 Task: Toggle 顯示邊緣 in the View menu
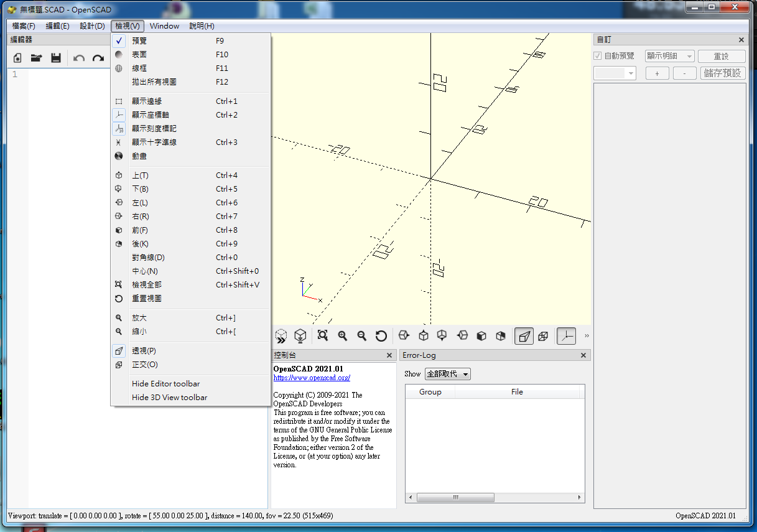point(190,101)
